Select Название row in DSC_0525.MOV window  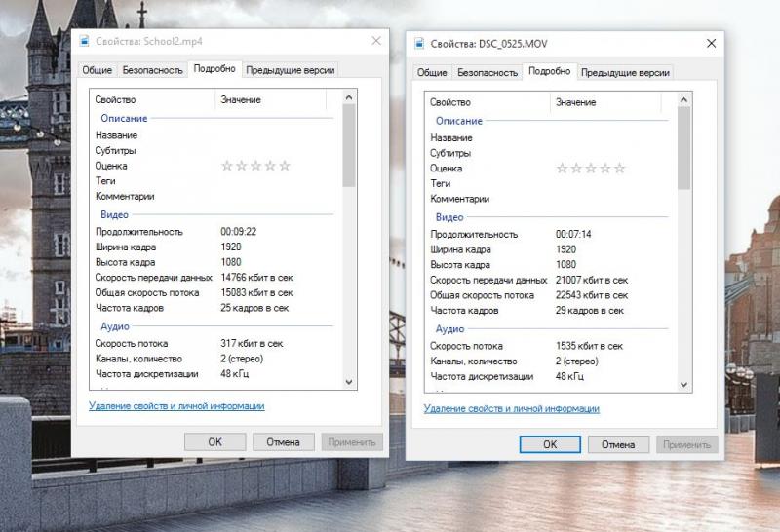click(551, 137)
